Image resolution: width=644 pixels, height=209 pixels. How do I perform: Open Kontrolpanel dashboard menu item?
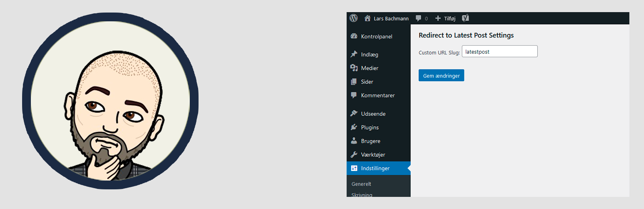pos(376,36)
